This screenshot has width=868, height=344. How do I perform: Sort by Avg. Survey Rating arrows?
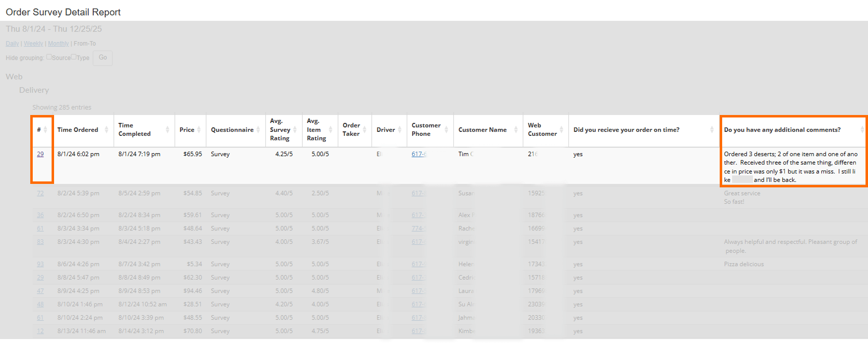pos(295,130)
